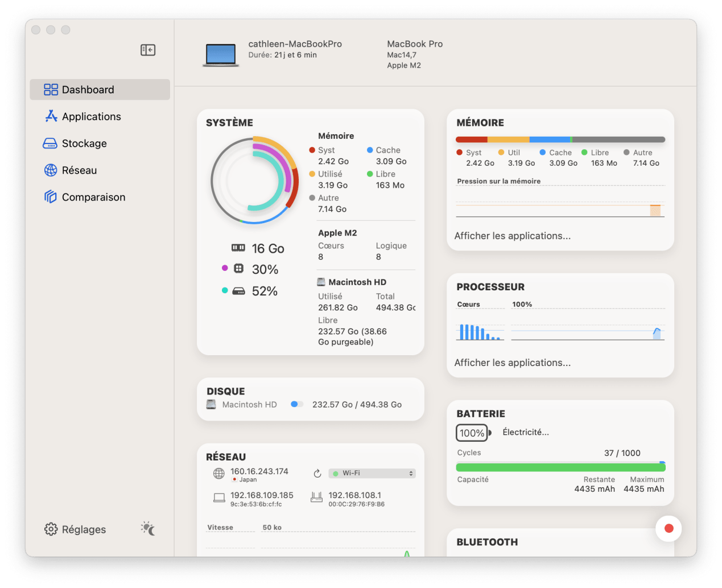Click the multicolor memory usage bar

tap(560, 139)
